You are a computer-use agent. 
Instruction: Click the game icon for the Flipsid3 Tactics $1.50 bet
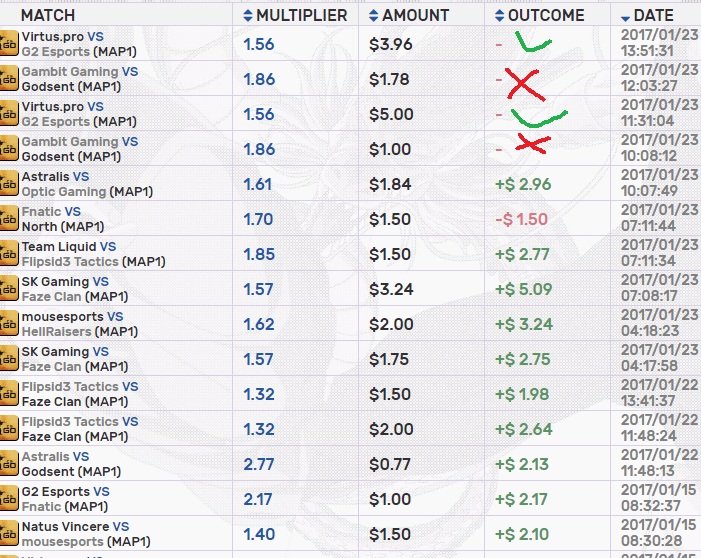point(8,393)
